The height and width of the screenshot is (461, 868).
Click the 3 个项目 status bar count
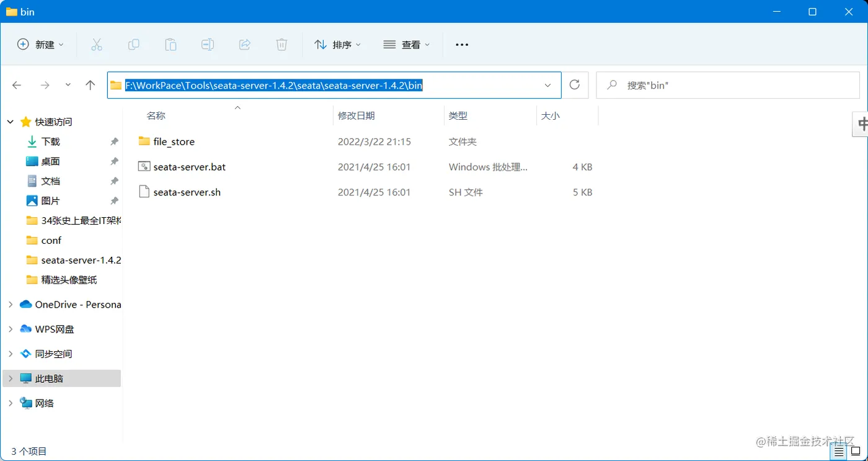tap(29, 452)
